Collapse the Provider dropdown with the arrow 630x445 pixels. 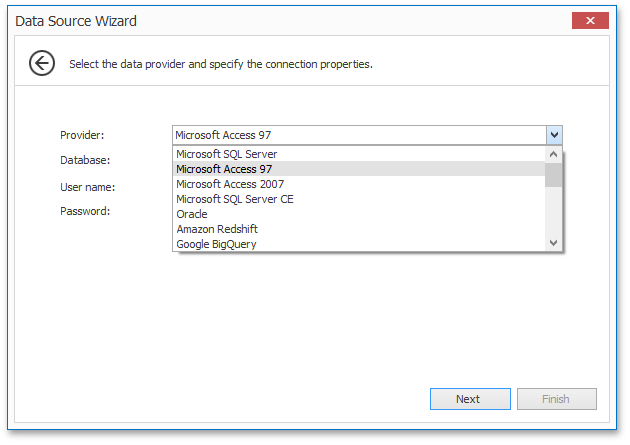[x=554, y=135]
